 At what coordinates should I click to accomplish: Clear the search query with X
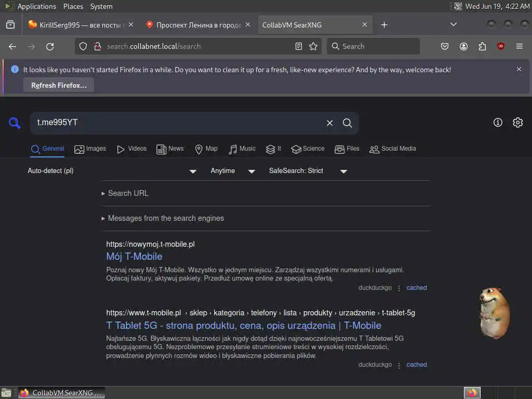point(329,123)
